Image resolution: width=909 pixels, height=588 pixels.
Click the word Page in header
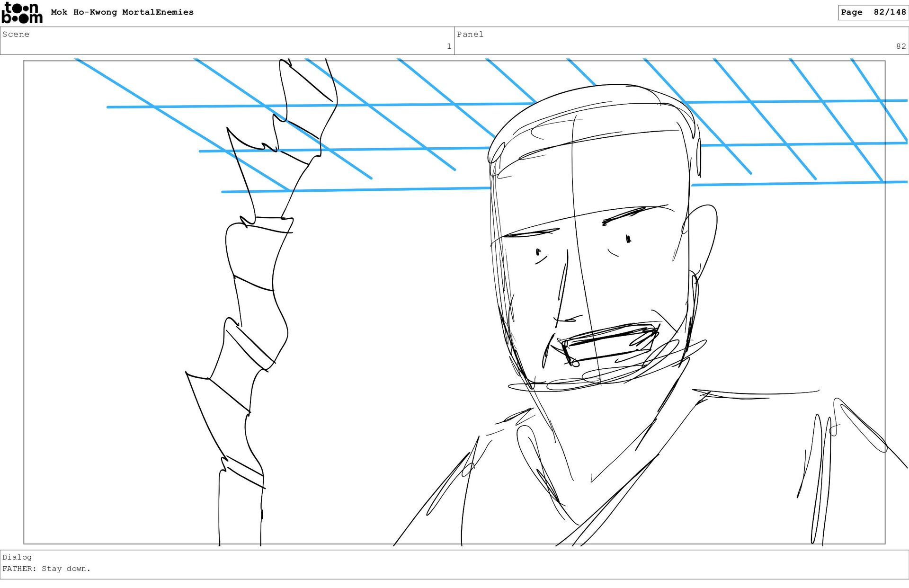(x=851, y=12)
